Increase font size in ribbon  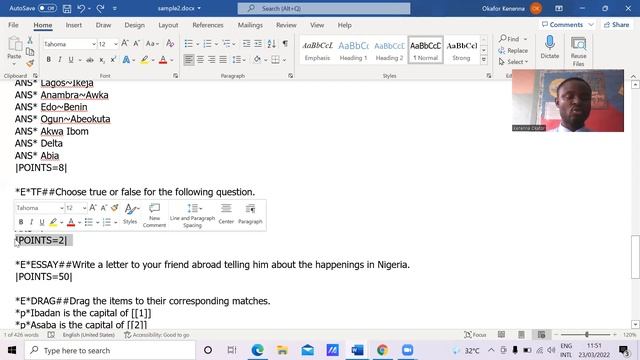(x=125, y=44)
